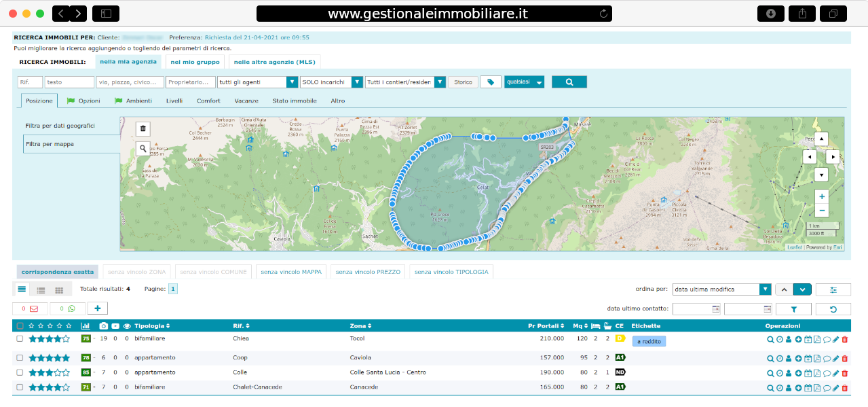Select the checkbox in the results header row

pyautogui.click(x=19, y=325)
